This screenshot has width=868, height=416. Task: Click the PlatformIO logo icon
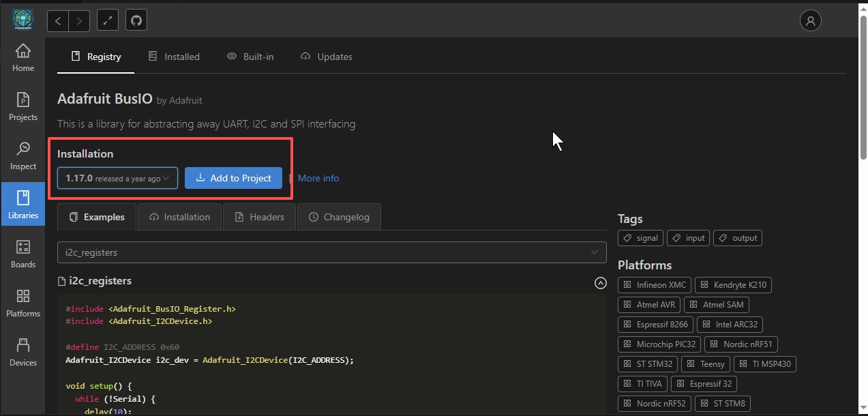(23, 20)
